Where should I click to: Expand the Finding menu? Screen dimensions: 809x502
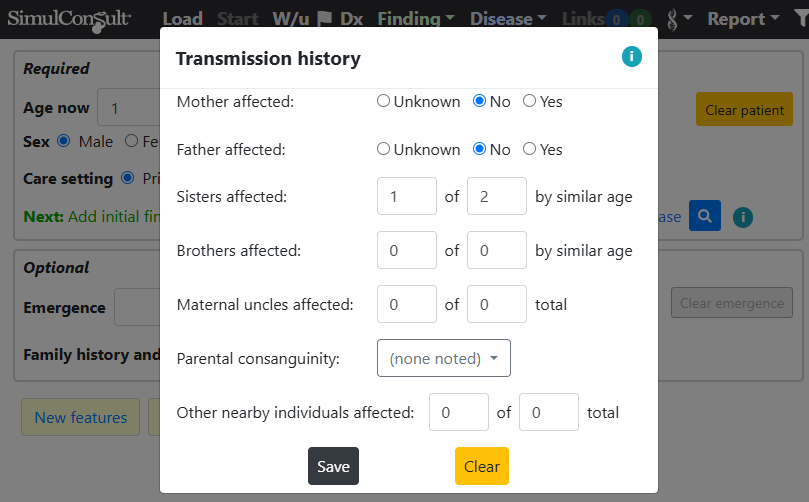click(x=416, y=19)
